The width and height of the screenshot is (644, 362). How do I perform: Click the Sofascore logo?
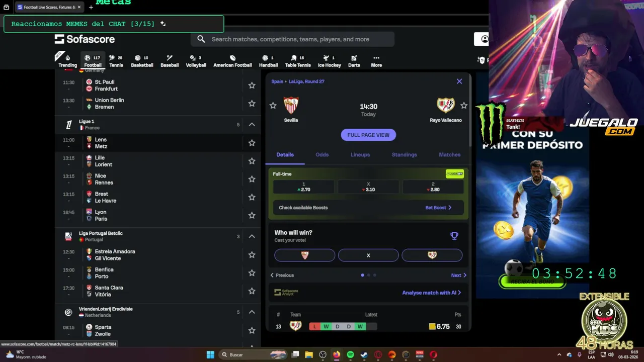point(85,39)
